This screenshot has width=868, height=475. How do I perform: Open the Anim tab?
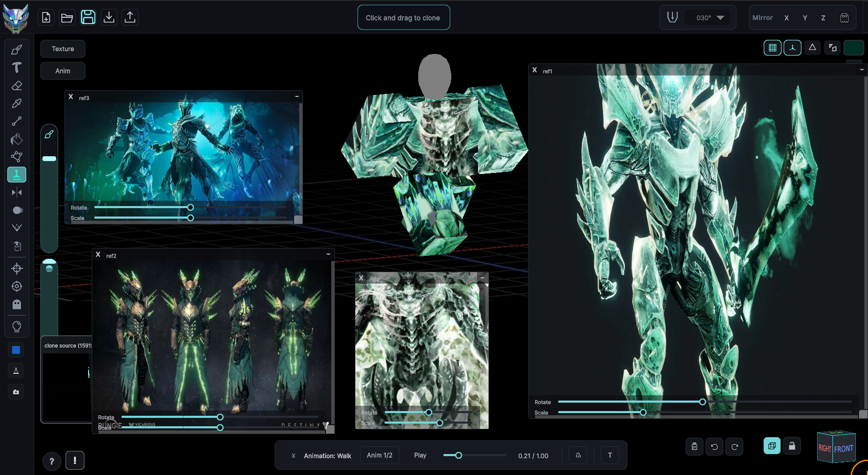pyautogui.click(x=63, y=71)
